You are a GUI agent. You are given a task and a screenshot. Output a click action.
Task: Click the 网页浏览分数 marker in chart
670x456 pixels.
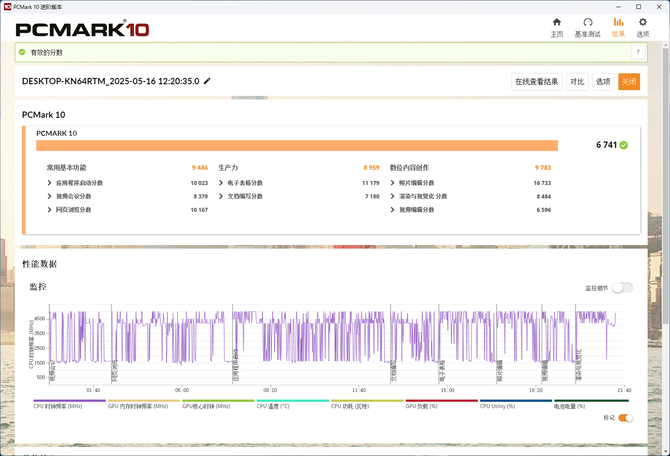tap(115, 372)
